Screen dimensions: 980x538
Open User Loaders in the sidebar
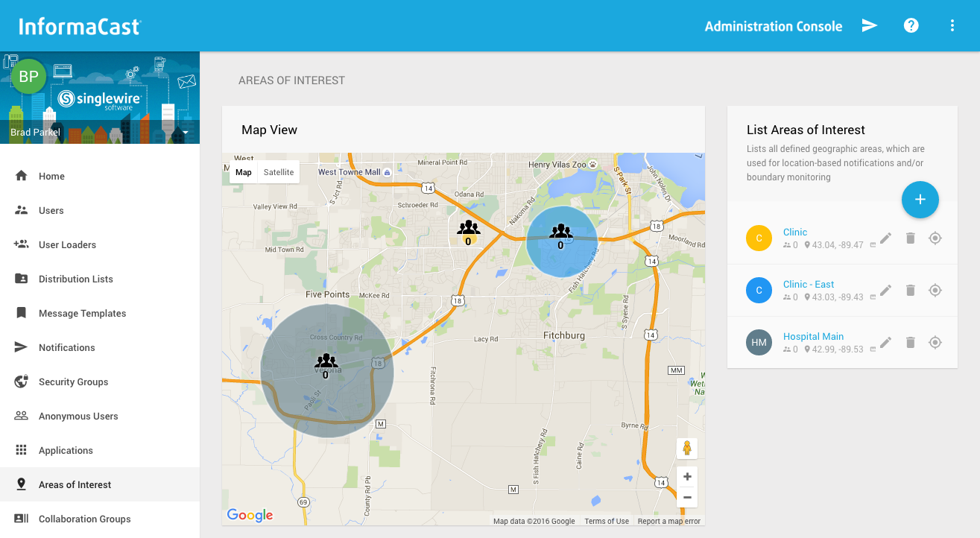100,244
